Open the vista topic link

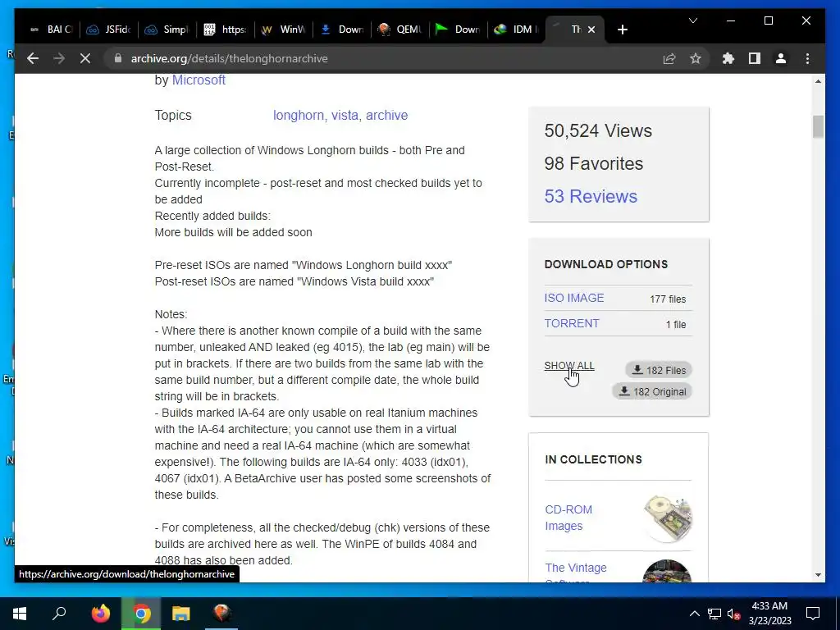point(345,115)
